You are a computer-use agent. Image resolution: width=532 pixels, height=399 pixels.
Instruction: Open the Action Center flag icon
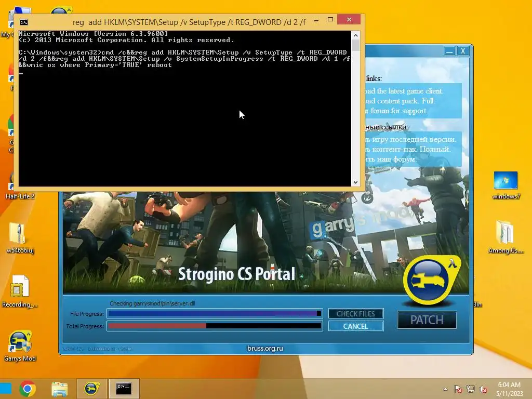pos(458,389)
